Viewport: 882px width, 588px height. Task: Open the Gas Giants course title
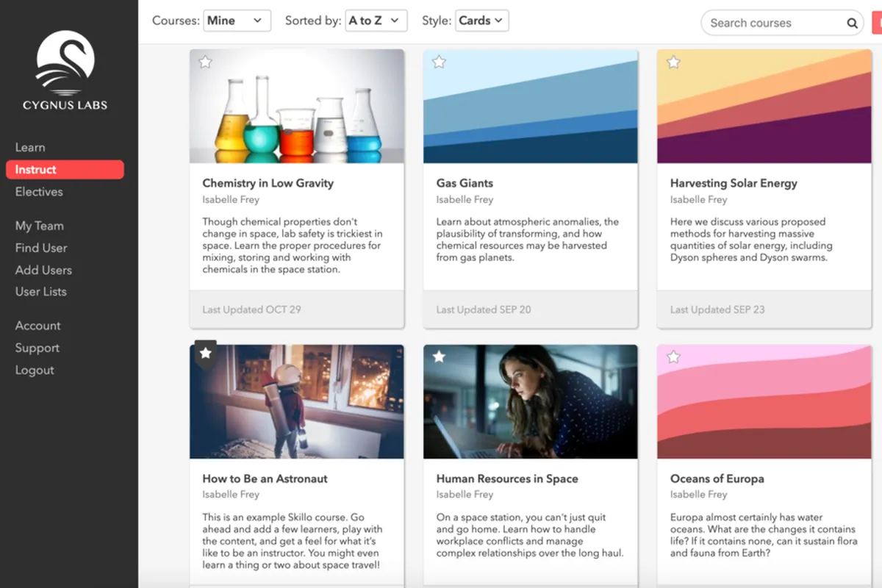tap(465, 183)
